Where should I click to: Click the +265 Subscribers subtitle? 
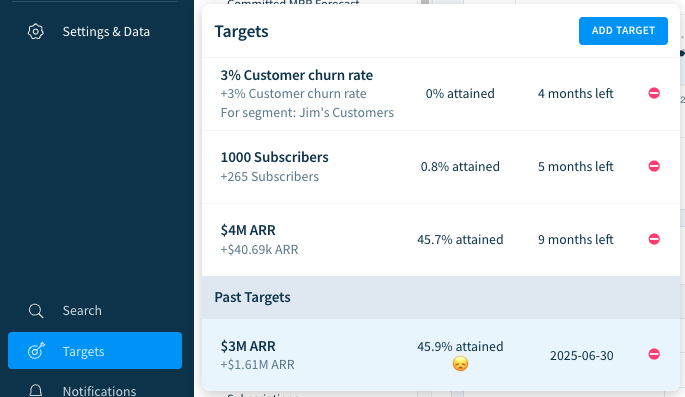pyautogui.click(x=270, y=176)
